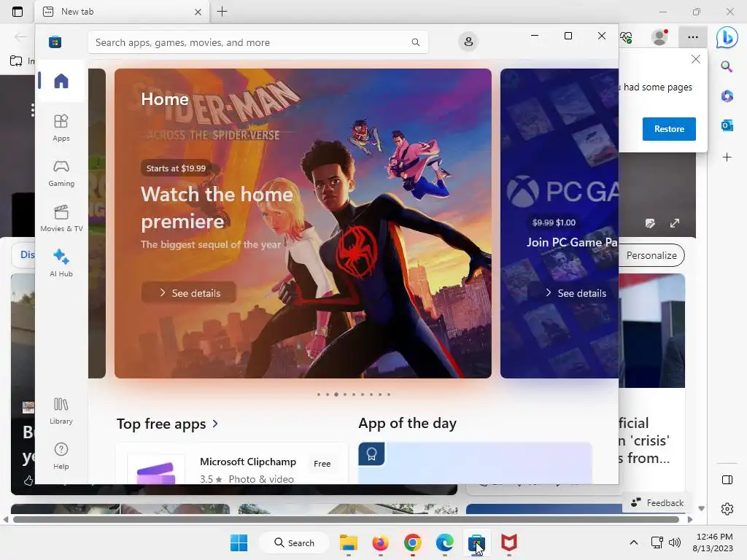Open the Microsoft Clipchamp app entry

pos(231,464)
